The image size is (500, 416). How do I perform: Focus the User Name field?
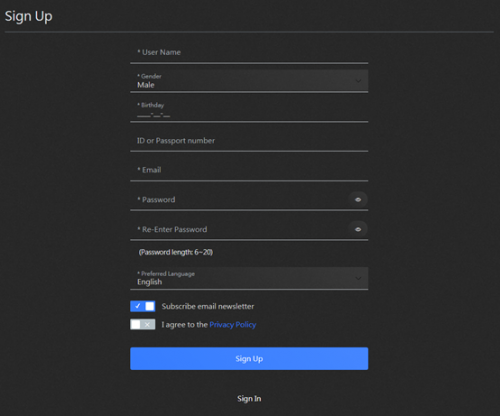coord(249,53)
